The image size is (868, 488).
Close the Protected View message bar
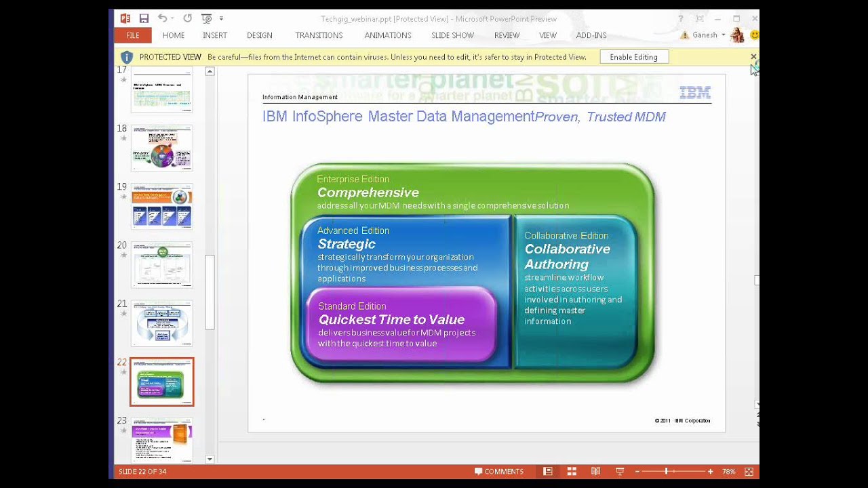click(x=753, y=57)
